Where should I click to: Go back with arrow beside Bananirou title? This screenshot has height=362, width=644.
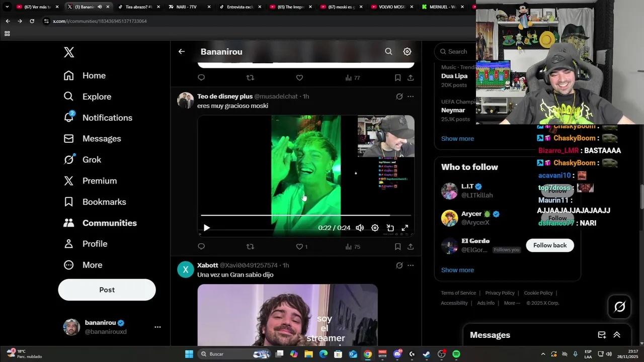pos(182,51)
